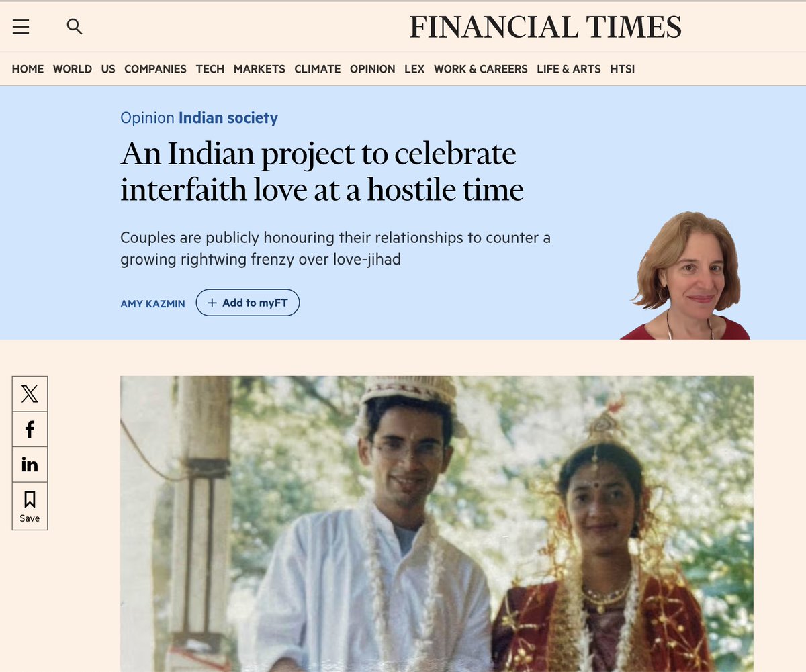Open the Indian society topic link
The height and width of the screenshot is (672, 806).
pos(228,118)
